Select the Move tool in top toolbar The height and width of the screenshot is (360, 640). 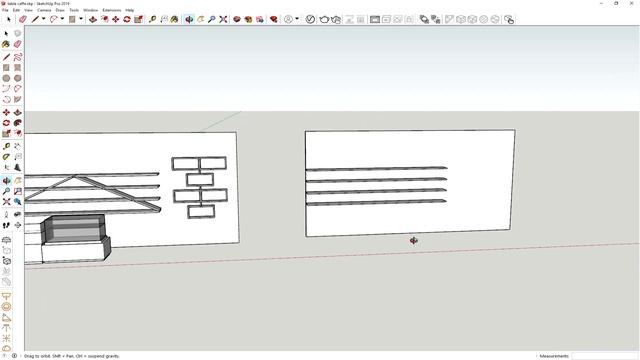pyautogui.click(x=116, y=19)
